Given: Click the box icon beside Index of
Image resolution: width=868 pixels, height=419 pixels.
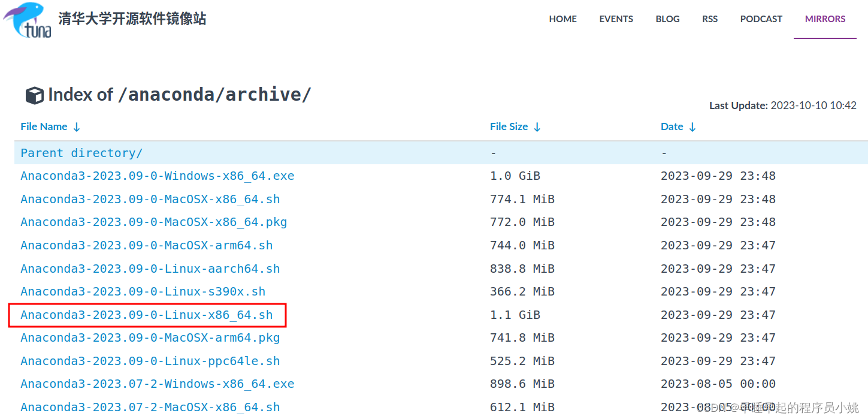Looking at the screenshot, I should tap(35, 95).
